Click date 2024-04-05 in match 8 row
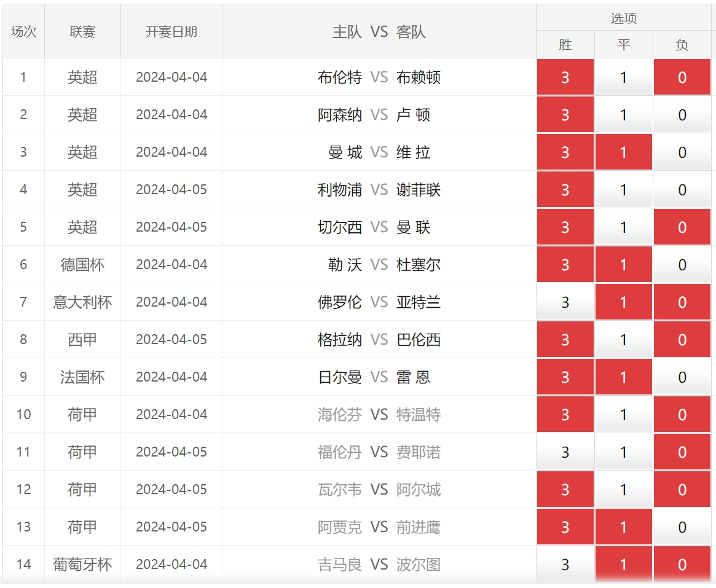Viewport: 716px width, 588px height. click(x=171, y=339)
